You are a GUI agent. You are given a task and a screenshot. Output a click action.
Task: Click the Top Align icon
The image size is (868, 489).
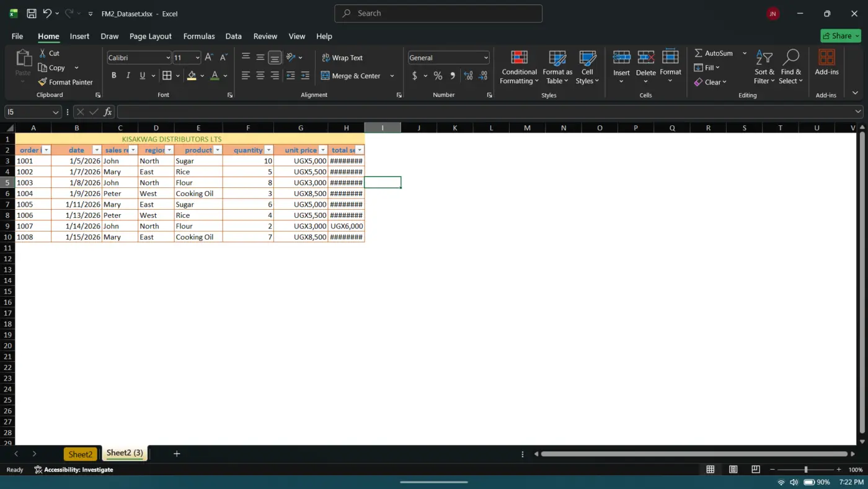point(246,57)
